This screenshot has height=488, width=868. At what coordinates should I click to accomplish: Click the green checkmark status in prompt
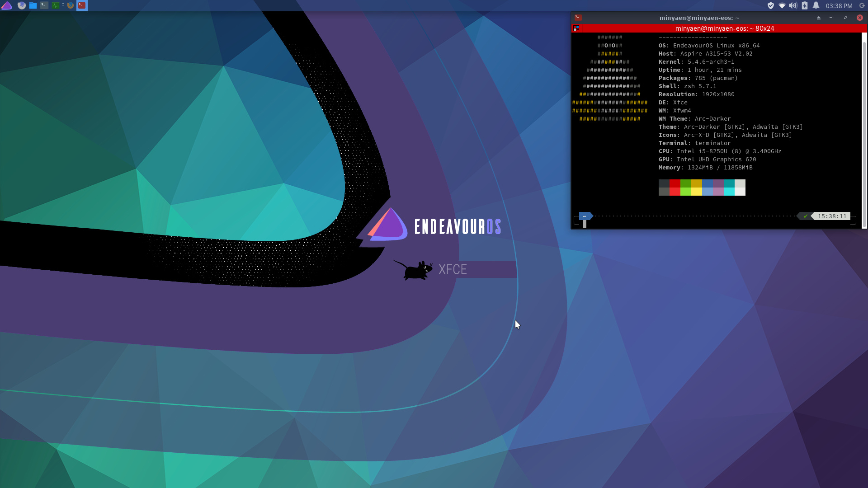pyautogui.click(x=805, y=216)
